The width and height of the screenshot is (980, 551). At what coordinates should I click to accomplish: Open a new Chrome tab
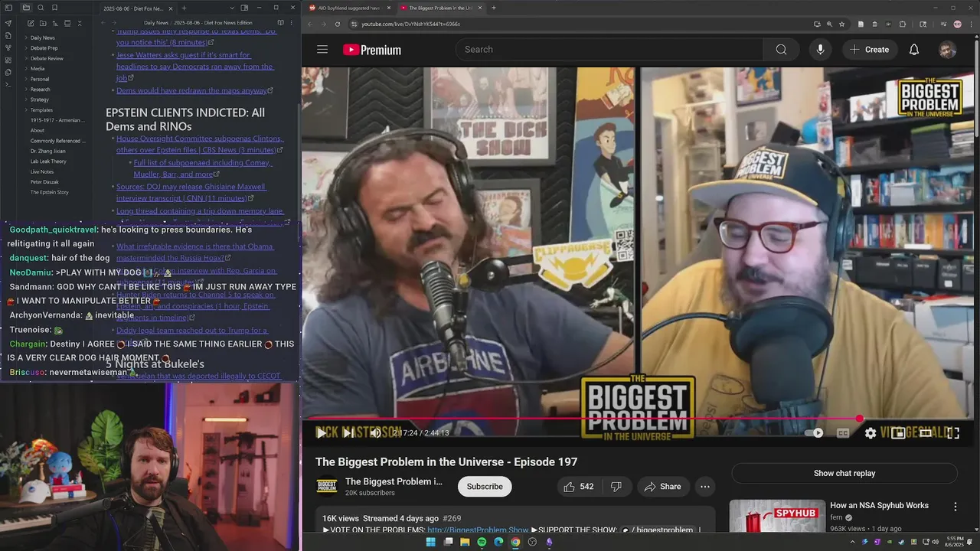(494, 8)
